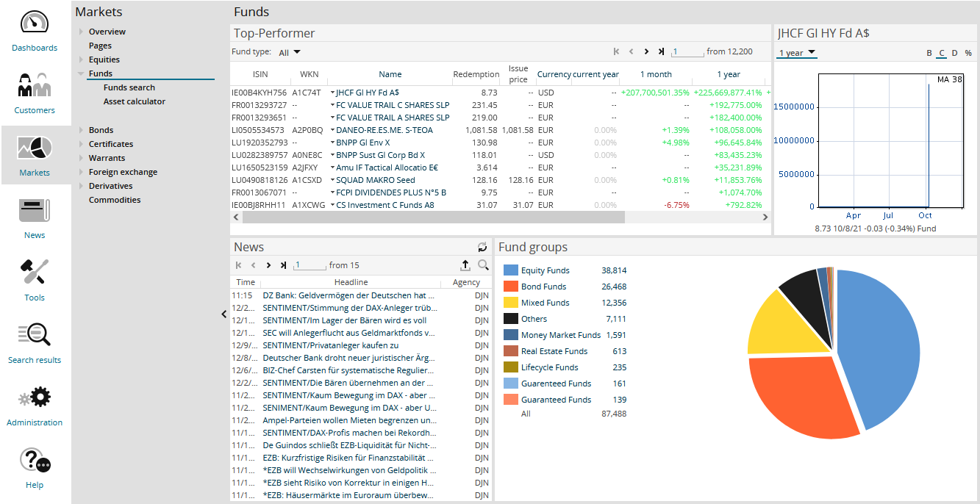Open the Tools hammer icon

point(35,273)
